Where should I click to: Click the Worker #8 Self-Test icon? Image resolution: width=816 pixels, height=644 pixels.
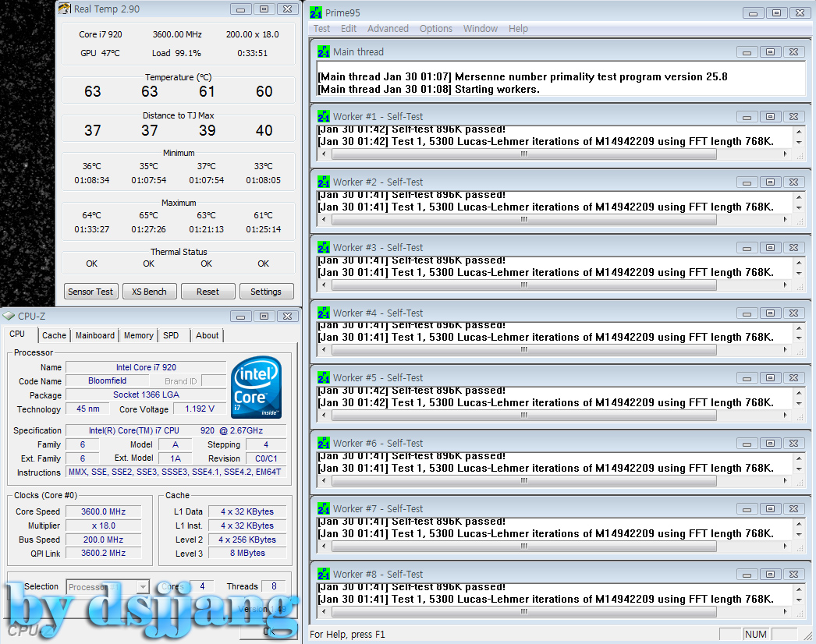[x=324, y=574]
